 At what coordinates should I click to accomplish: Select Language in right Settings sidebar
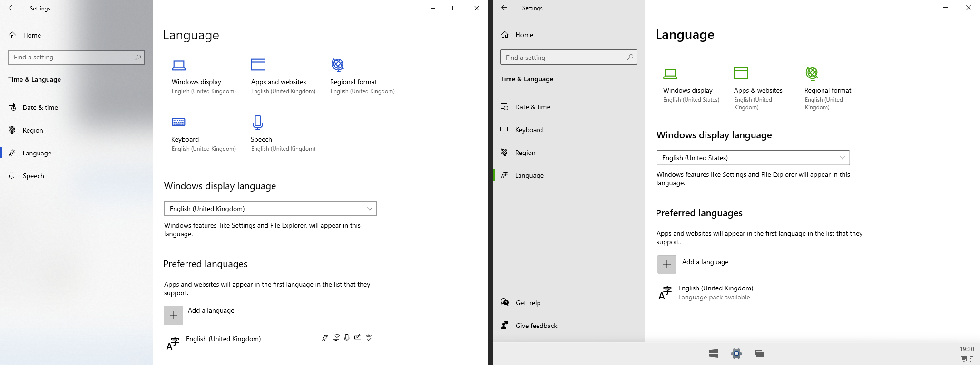point(569,175)
